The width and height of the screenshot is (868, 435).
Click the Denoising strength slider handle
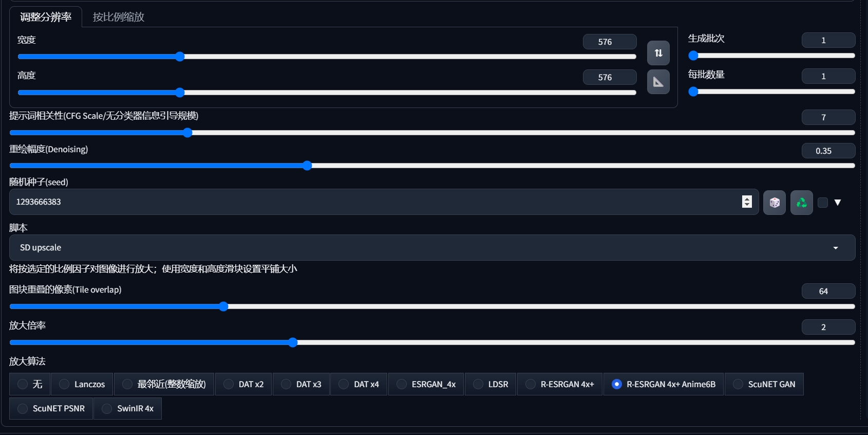pyautogui.click(x=307, y=166)
